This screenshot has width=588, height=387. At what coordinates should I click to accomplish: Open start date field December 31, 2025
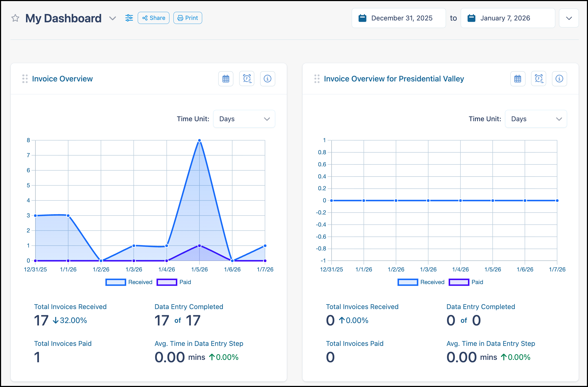point(399,18)
